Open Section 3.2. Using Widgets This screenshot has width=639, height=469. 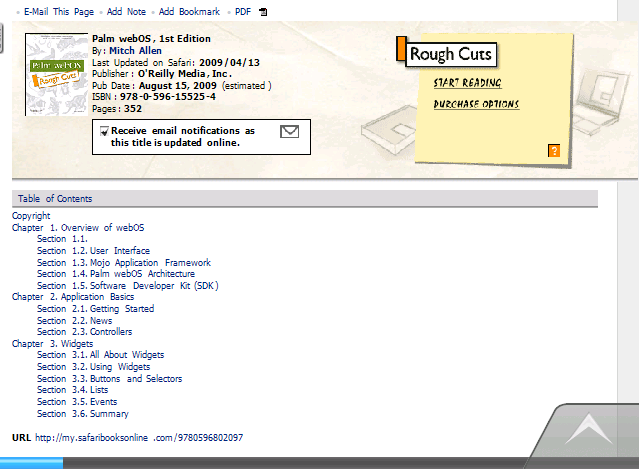click(93, 367)
